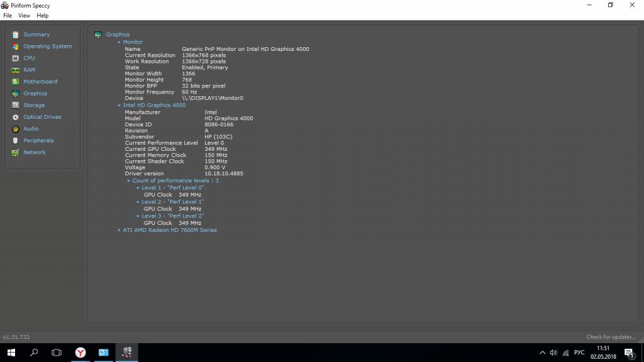Open the View menu
This screenshot has height=362, width=644.
pyautogui.click(x=24, y=16)
